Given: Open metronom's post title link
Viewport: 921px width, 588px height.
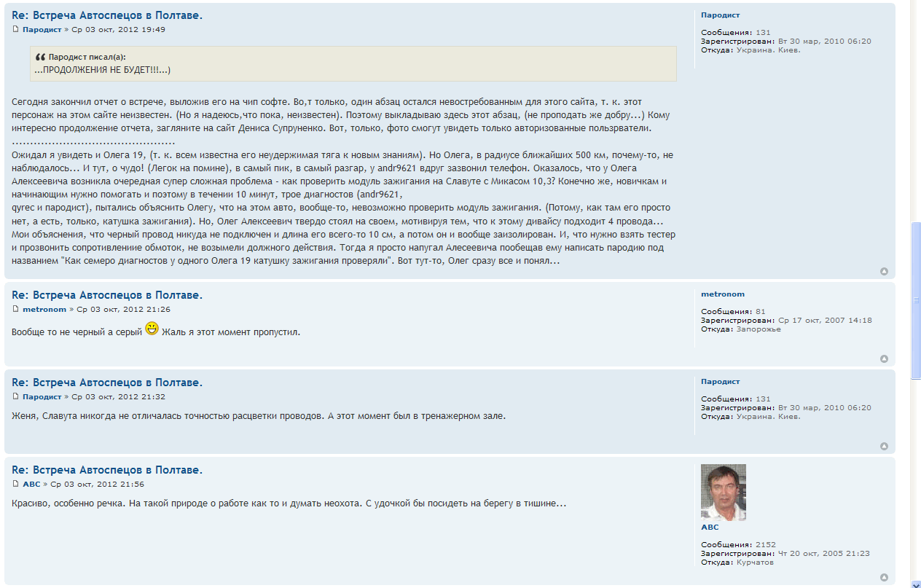Looking at the screenshot, I should click(x=107, y=295).
